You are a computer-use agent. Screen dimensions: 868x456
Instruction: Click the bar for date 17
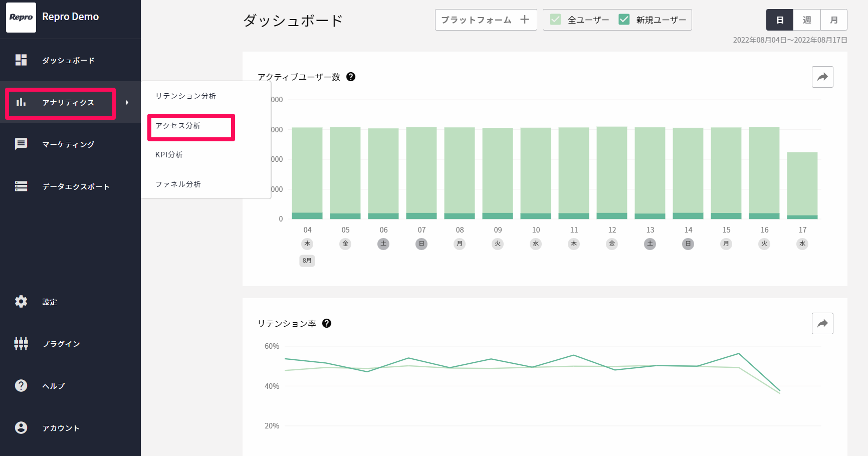[802, 185]
